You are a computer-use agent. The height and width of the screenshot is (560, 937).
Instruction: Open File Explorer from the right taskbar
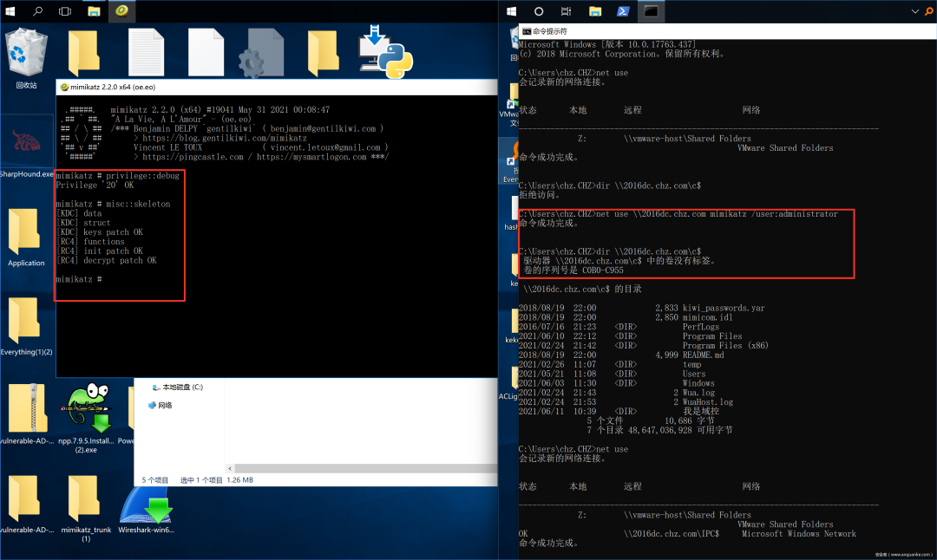594,10
